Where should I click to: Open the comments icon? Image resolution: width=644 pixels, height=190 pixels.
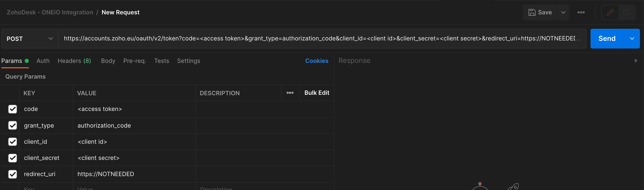626,12
